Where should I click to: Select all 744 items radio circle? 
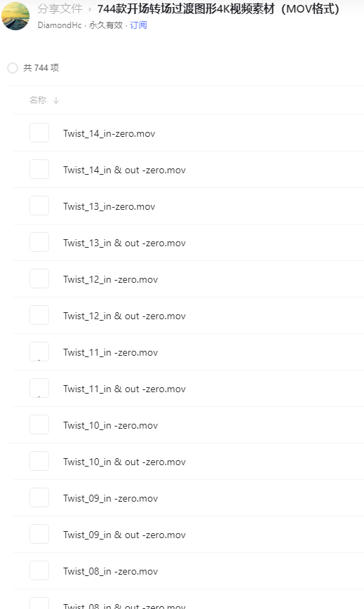pos(13,68)
